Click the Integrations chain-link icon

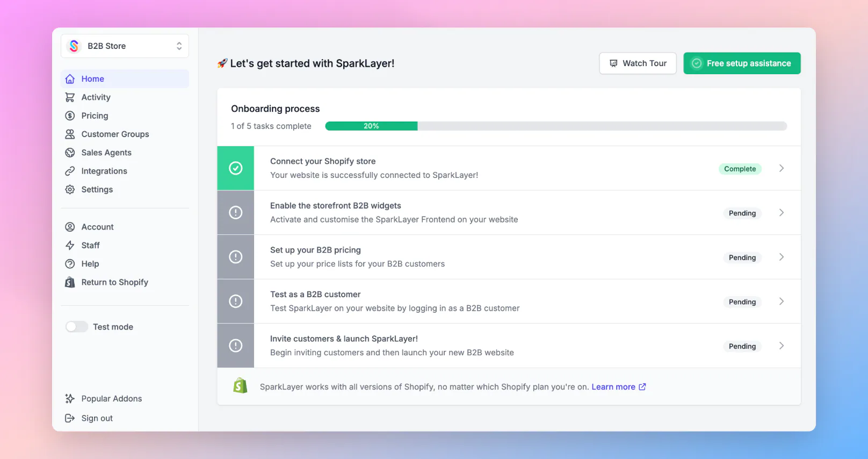click(70, 171)
